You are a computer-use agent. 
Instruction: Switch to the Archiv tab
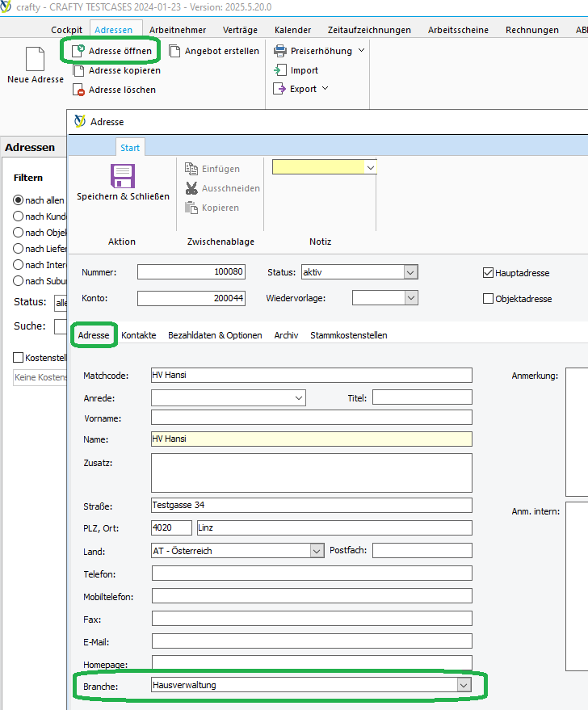point(286,335)
